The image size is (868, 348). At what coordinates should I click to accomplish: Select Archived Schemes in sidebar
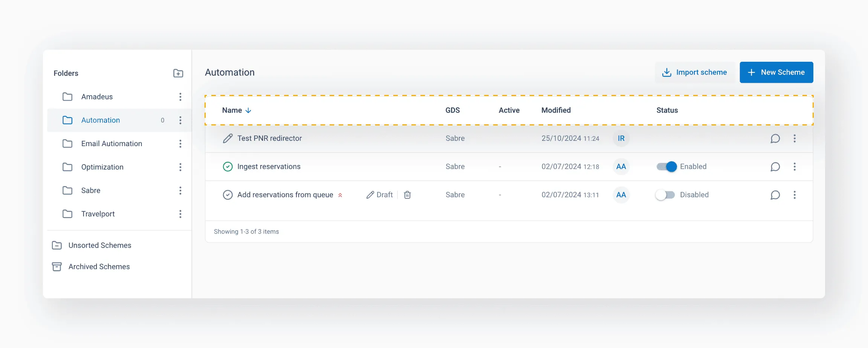pos(99,267)
